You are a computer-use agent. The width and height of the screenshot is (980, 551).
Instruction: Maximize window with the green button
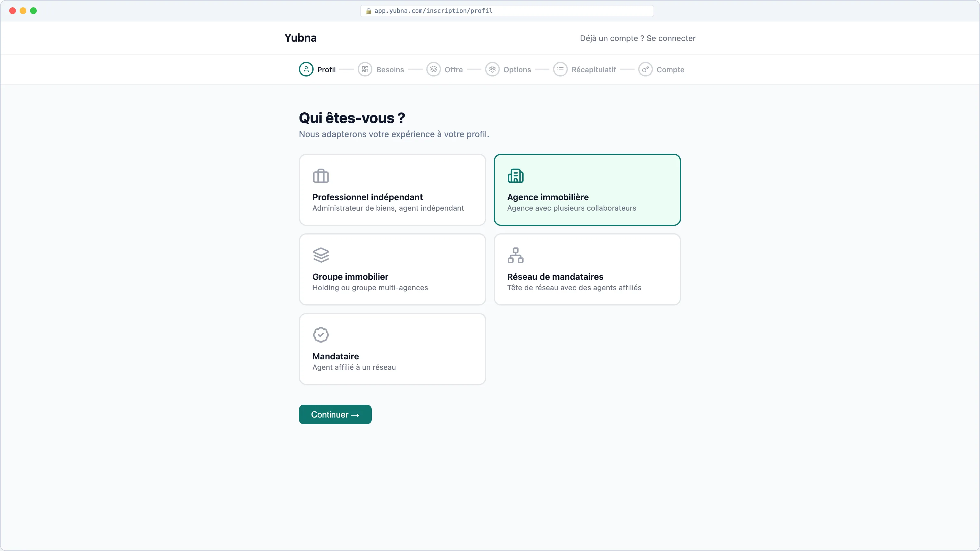(33, 11)
